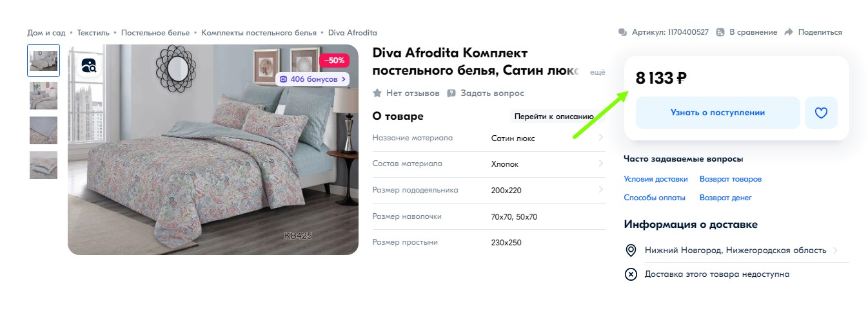The height and width of the screenshot is (311, 868).
Task: Click the article number icon beside Артикул
Action: click(622, 32)
